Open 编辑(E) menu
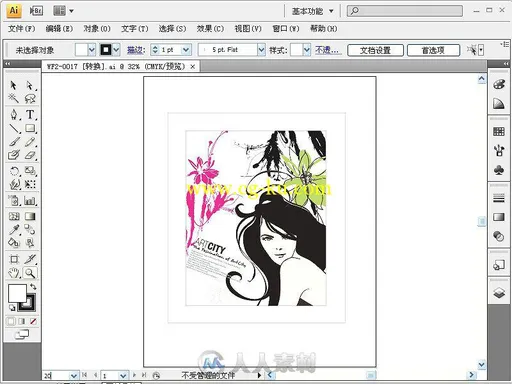The height and width of the screenshot is (384, 512). [59, 29]
